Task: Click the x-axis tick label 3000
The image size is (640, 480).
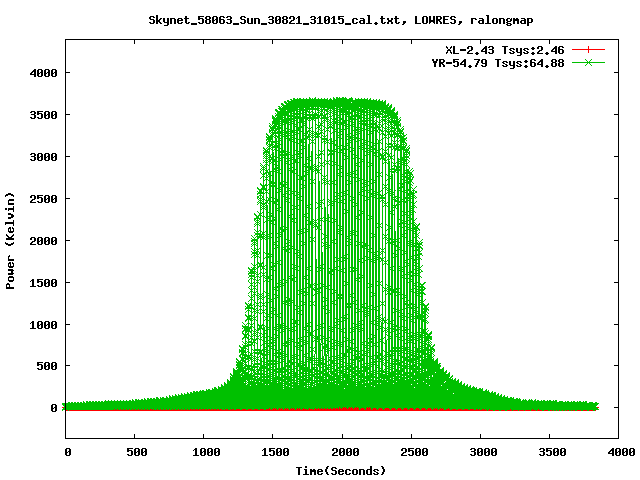Action: tap(483, 452)
